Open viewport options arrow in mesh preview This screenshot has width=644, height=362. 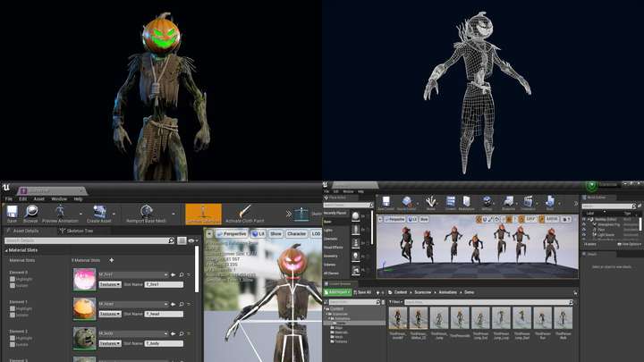click(209, 234)
